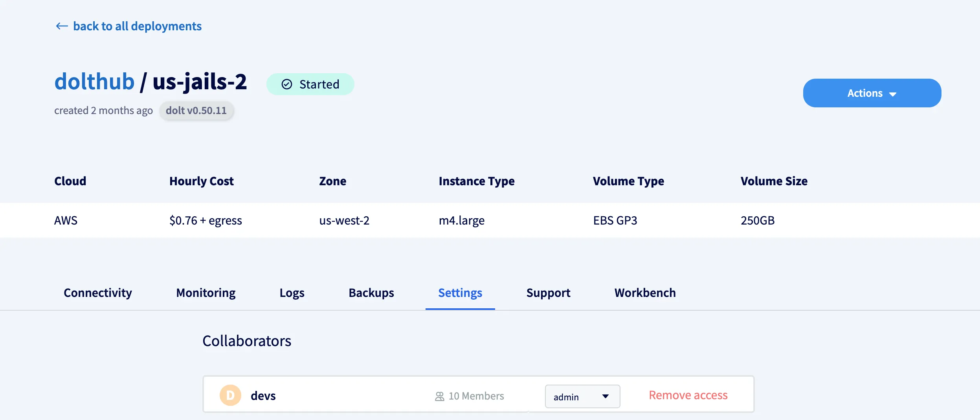Screen dimensions: 980x420
Task: Click the checkmark icon in Started badge
Action: click(x=287, y=84)
